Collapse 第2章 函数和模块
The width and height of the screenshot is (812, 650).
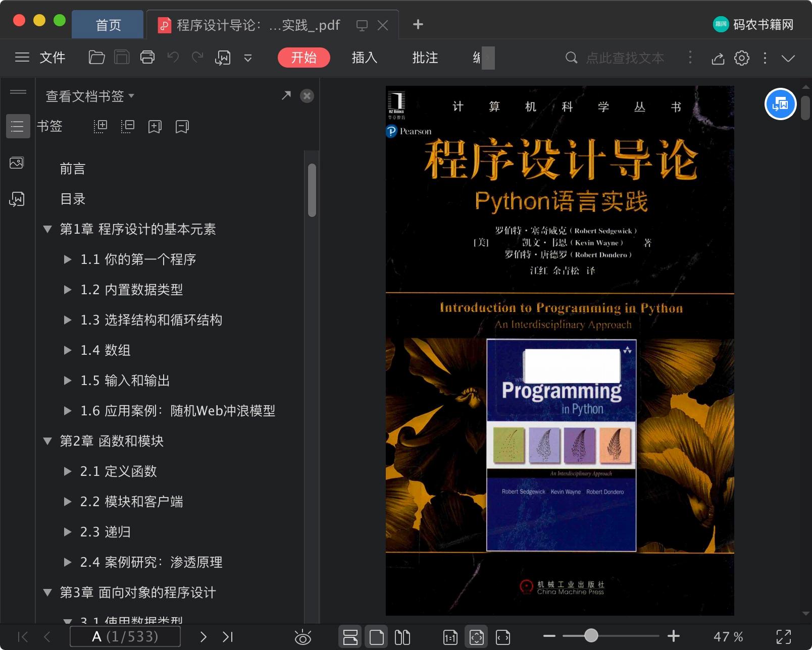pos(47,441)
